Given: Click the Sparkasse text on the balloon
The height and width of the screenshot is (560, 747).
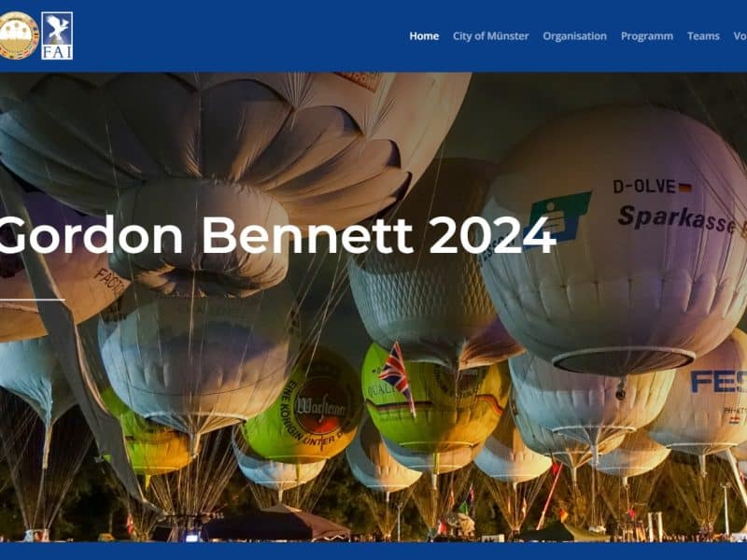Looking at the screenshot, I should [x=678, y=219].
